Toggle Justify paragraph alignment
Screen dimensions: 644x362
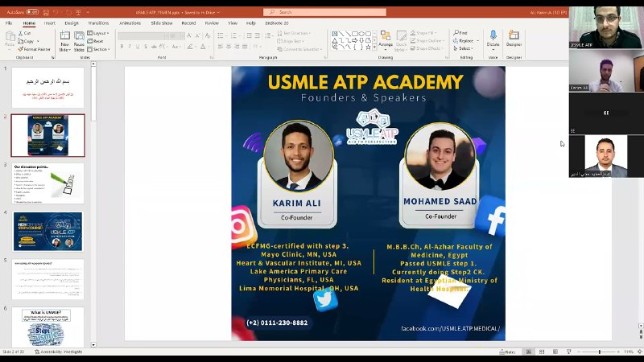point(246,47)
